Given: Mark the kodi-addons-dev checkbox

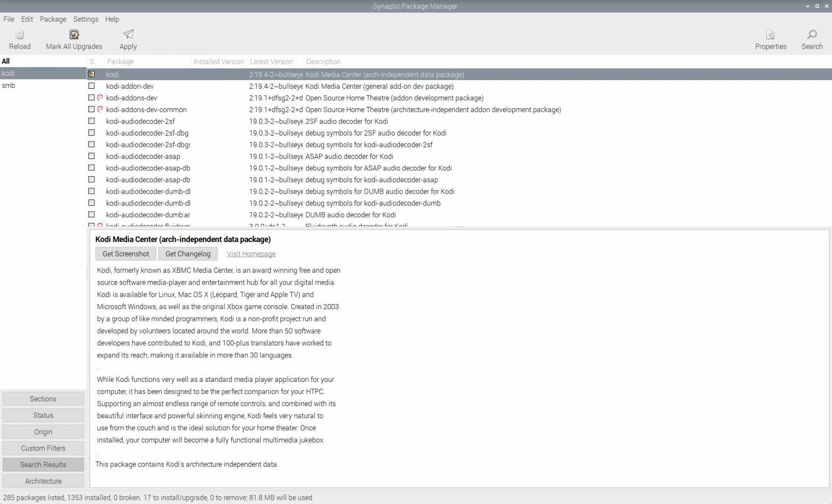Looking at the screenshot, I should [92, 98].
